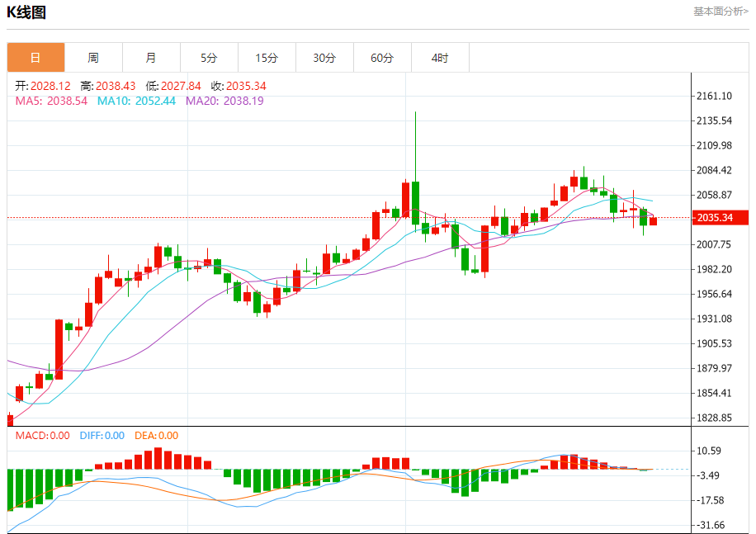Click the MA20: 2038.19 legend label
Viewport: 756px width, 534px height.
(x=224, y=101)
